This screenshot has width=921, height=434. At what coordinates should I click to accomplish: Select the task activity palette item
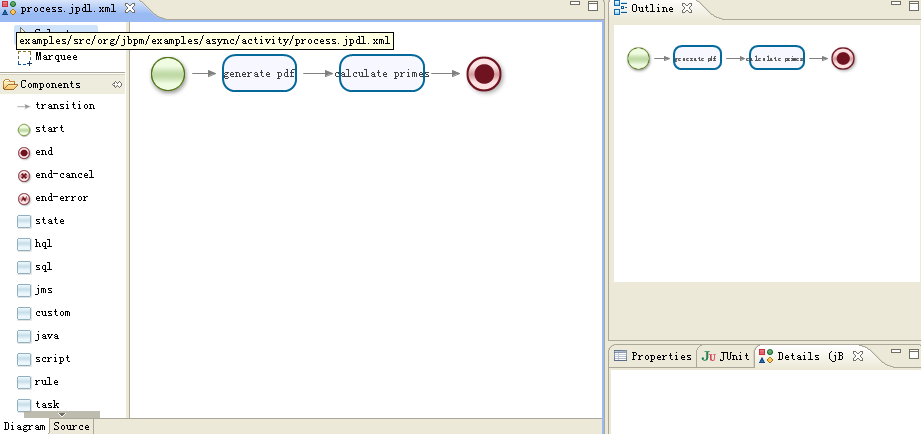click(38, 405)
